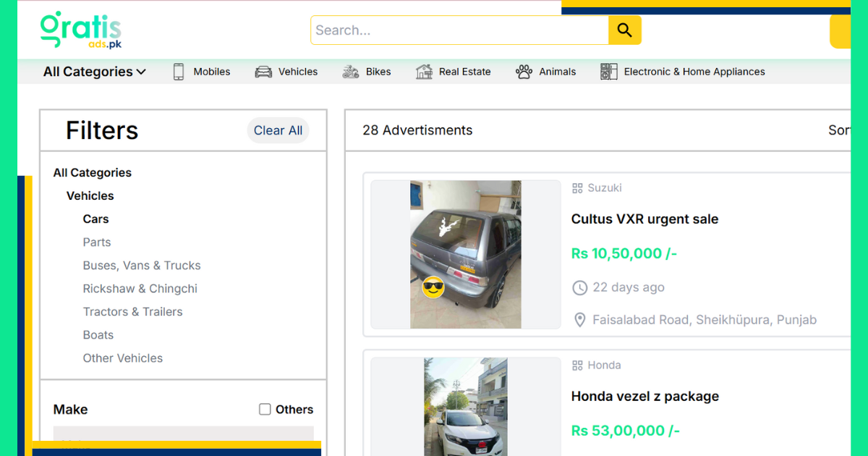Open Electronic & Home Appliances category
This screenshot has height=456, width=868.
694,72
